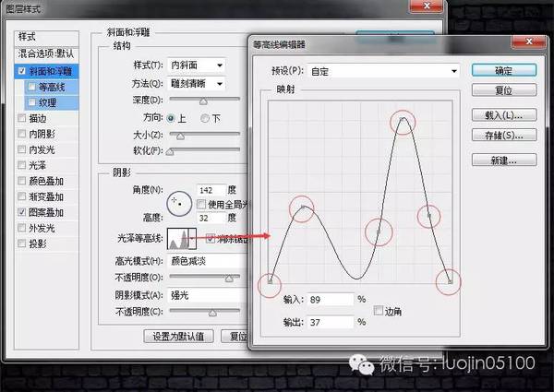
Task: Click the 光泽等高线 contour thumbnail
Action: (178, 239)
